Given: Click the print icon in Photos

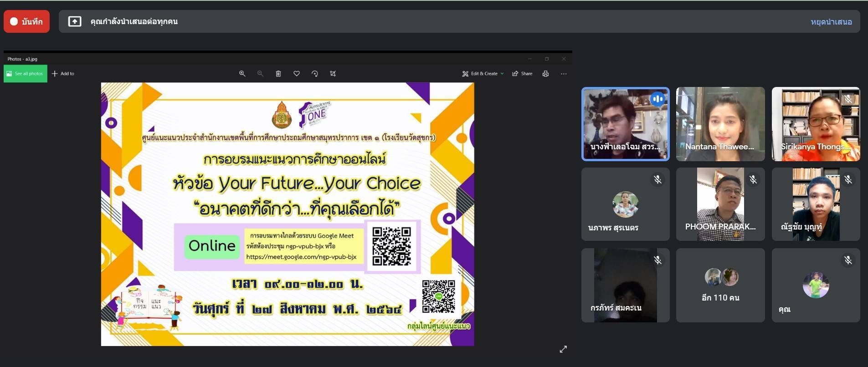Looking at the screenshot, I should pos(545,74).
